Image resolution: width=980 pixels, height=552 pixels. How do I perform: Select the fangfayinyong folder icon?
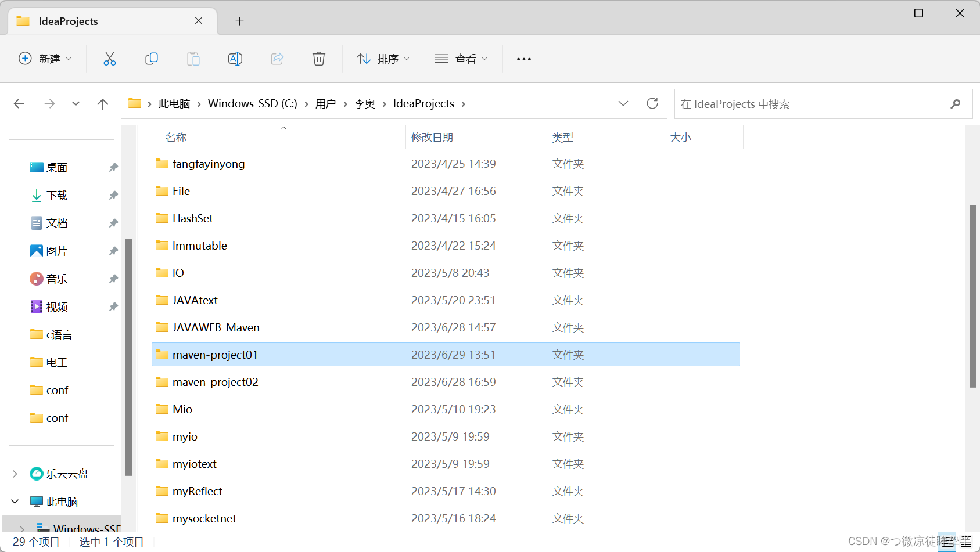[x=162, y=164]
